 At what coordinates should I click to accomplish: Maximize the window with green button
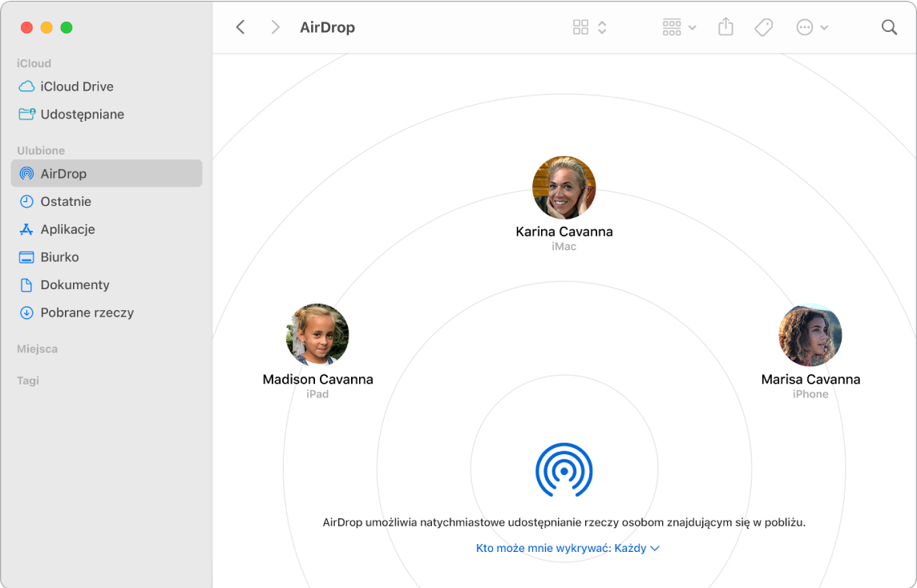coord(66,27)
